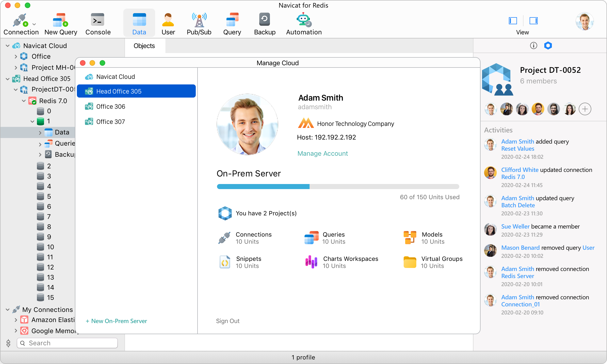
Task: Click the units usage progress bar
Action: click(338, 187)
